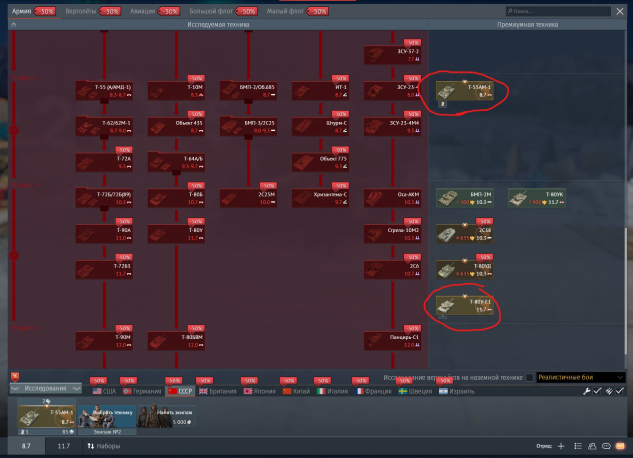633x458 pixels.
Task: Switch to the 11.7 crew preset
Action: tap(64, 445)
